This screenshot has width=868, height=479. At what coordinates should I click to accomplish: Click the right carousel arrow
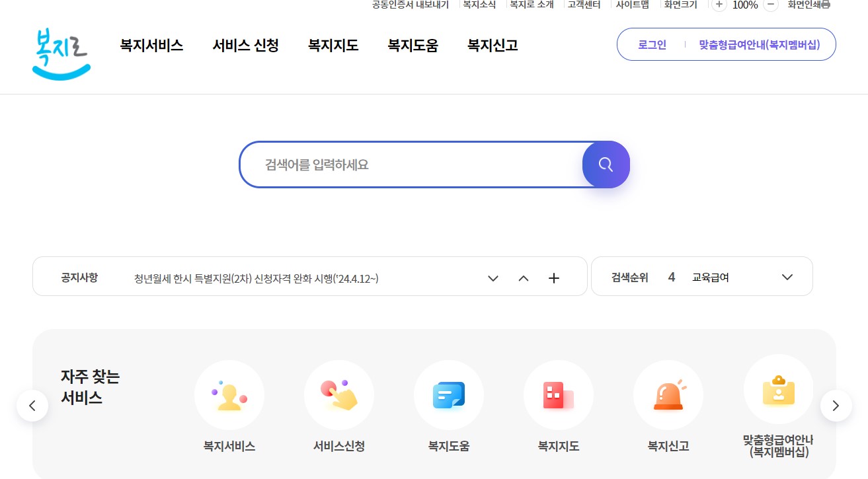coord(835,405)
